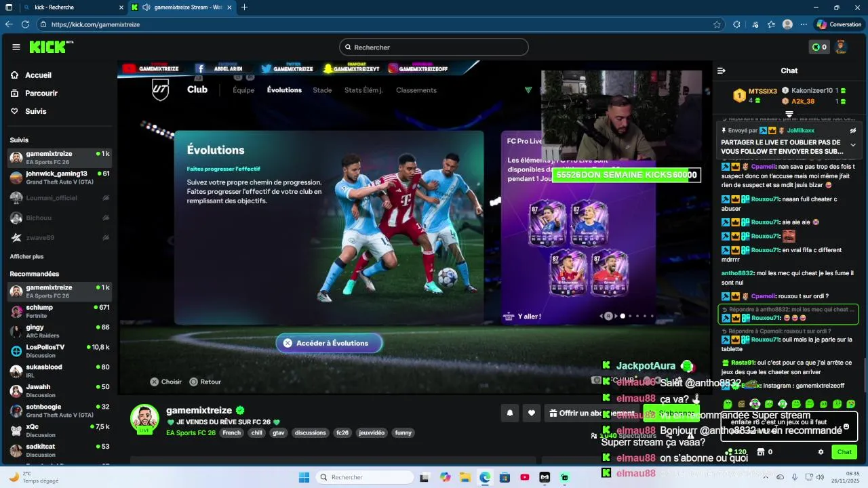Insert the first green blob emote

pos(728,404)
